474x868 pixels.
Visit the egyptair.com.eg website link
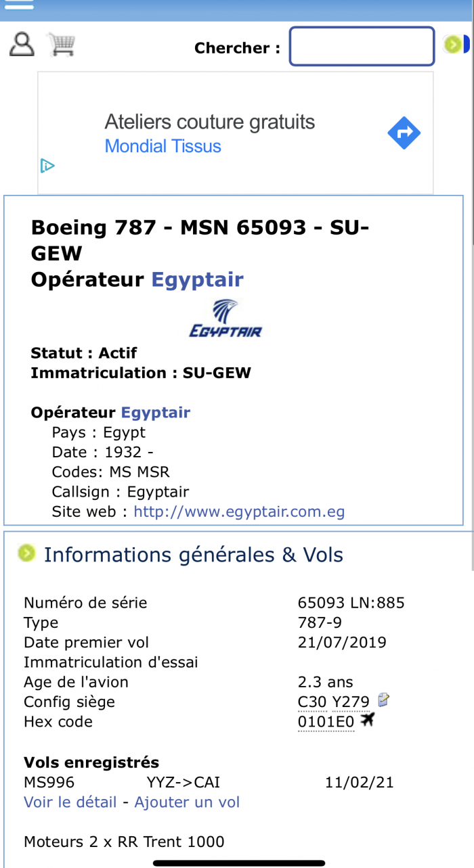(239, 511)
